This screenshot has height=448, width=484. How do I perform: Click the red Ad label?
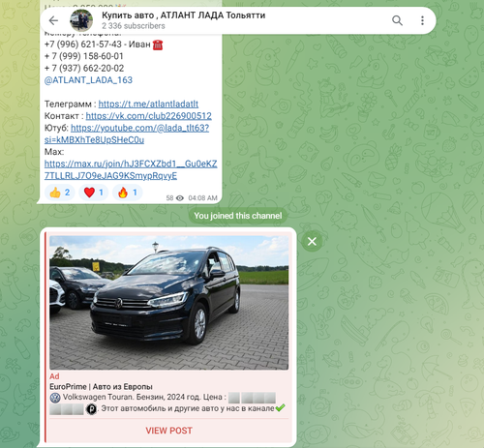coord(54,376)
